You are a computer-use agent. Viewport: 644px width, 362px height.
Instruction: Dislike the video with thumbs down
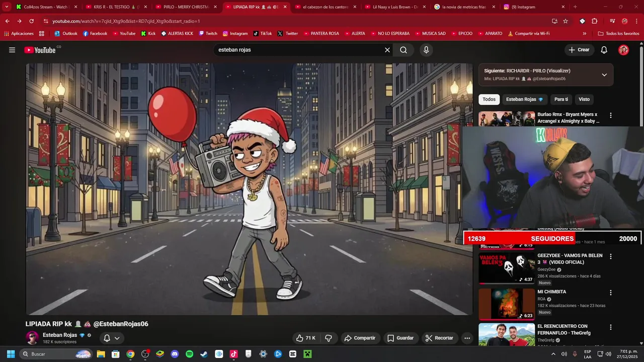click(329, 338)
